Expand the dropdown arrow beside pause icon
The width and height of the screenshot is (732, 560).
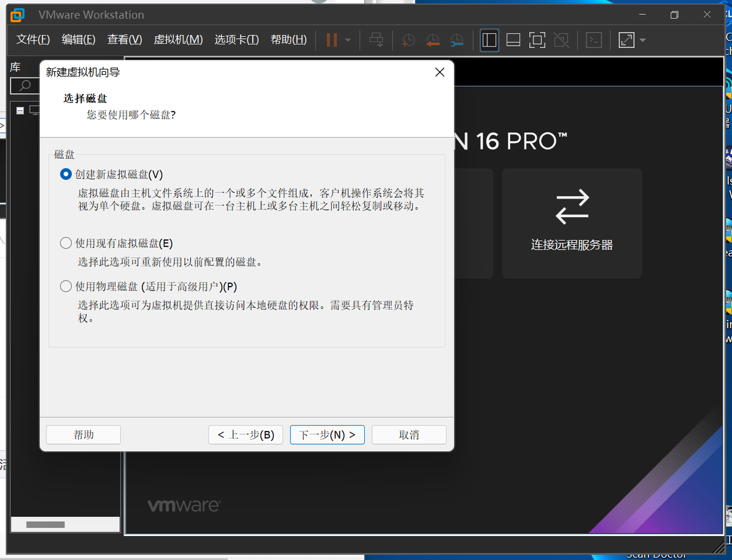[348, 40]
